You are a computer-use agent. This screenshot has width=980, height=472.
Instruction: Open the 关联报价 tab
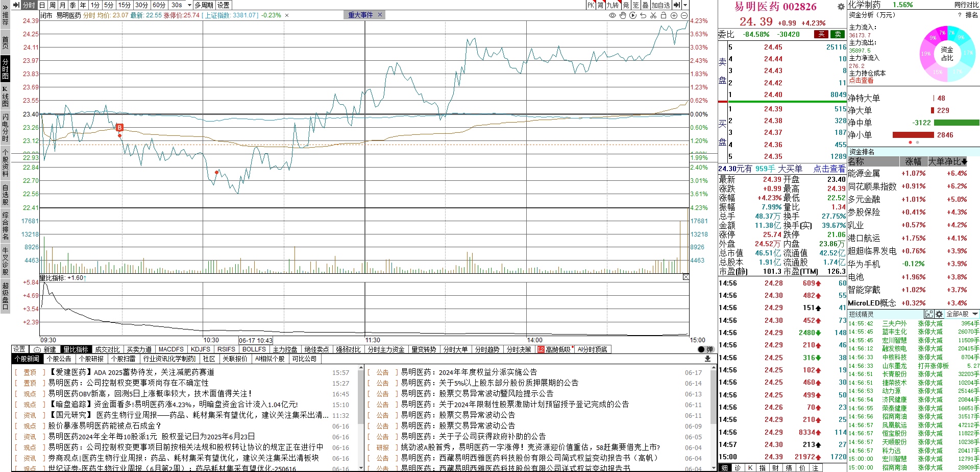pos(235,359)
